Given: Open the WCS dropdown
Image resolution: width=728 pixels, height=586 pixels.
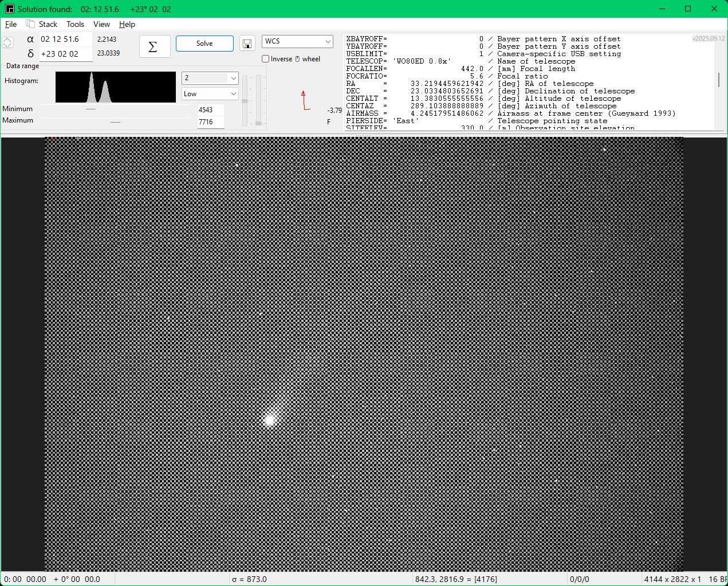Looking at the screenshot, I should [297, 41].
